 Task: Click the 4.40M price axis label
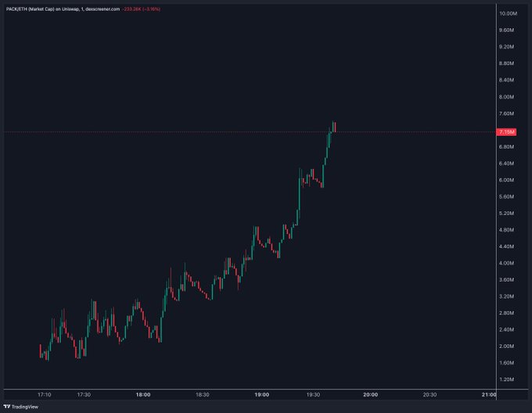click(506, 246)
